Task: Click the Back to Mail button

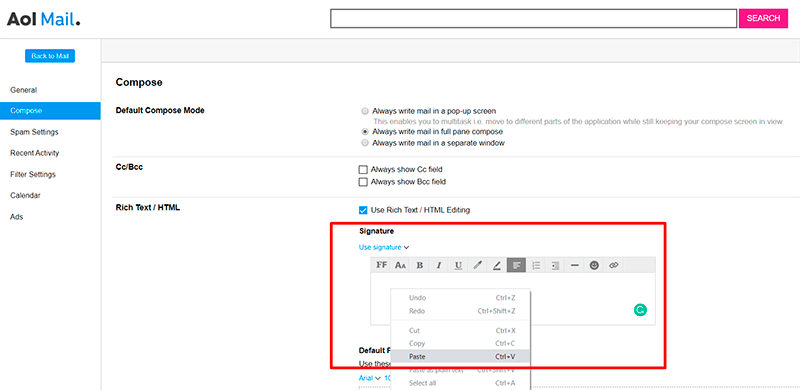Action: (50, 56)
